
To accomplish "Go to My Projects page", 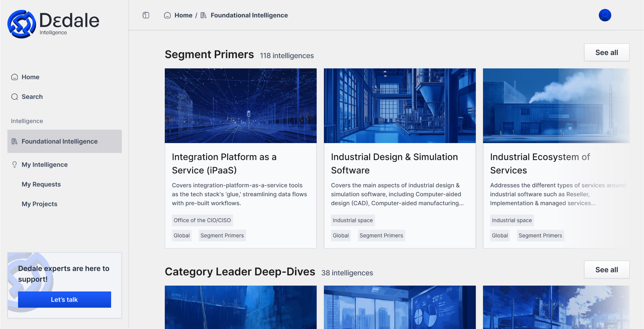I will [x=40, y=204].
